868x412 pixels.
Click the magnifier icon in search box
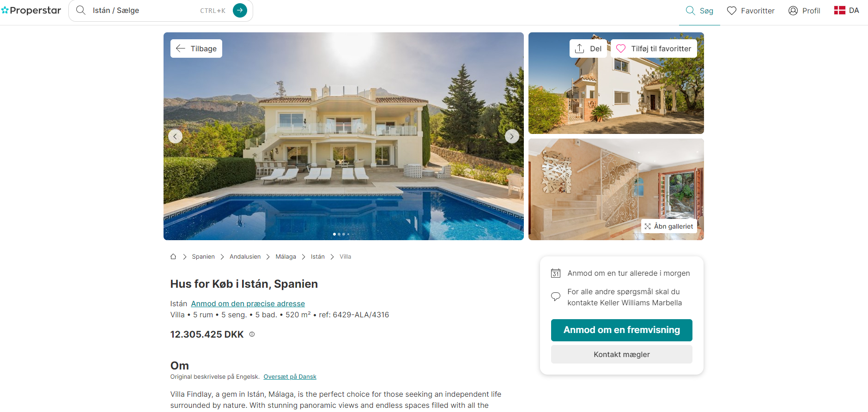81,10
